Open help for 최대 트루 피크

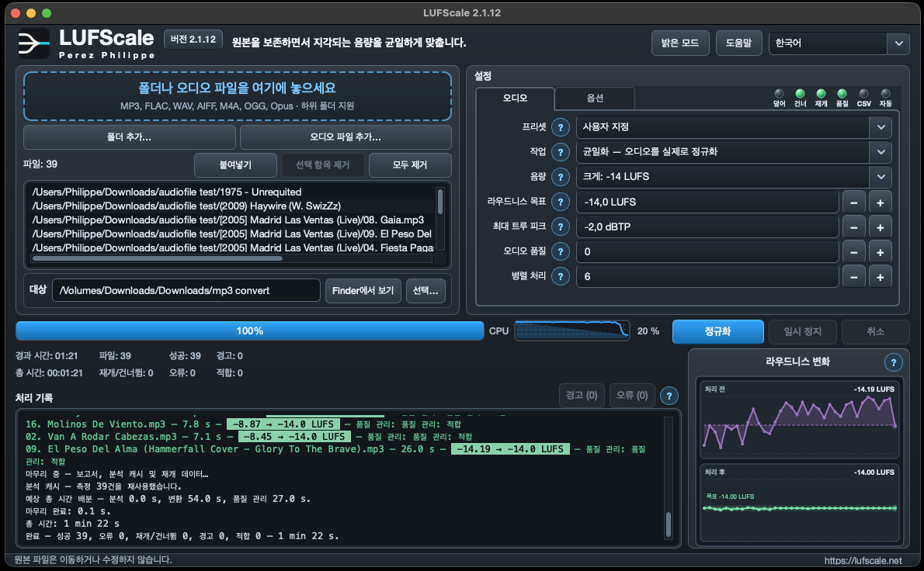[x=561, y=227]
